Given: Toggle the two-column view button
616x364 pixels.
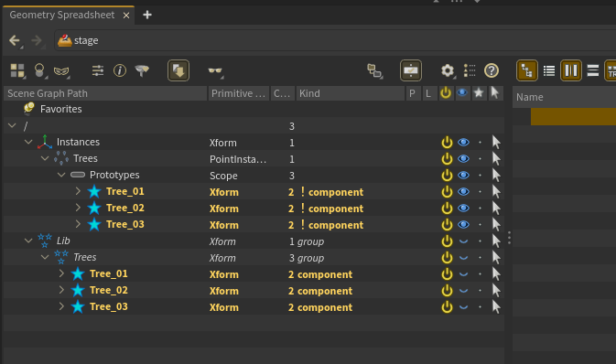Looking at the screenshot, I should pos(571,70).
